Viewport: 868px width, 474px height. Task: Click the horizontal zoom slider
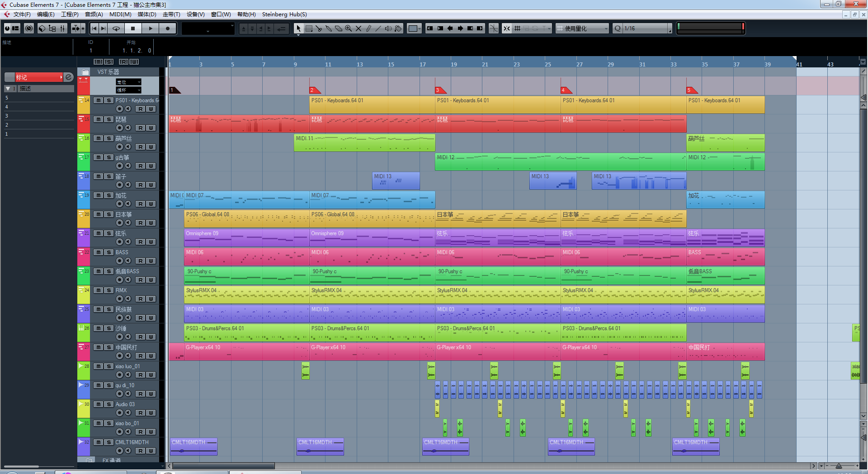coord(839,466)
